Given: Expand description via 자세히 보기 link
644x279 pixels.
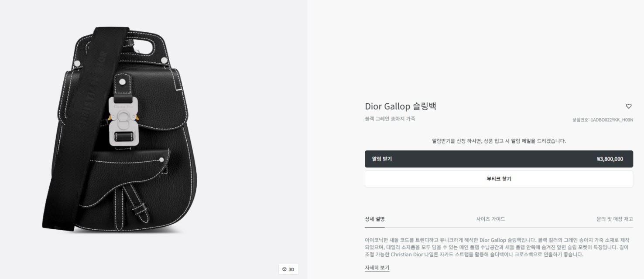Looking at the screenshot, I should point(377,268).
